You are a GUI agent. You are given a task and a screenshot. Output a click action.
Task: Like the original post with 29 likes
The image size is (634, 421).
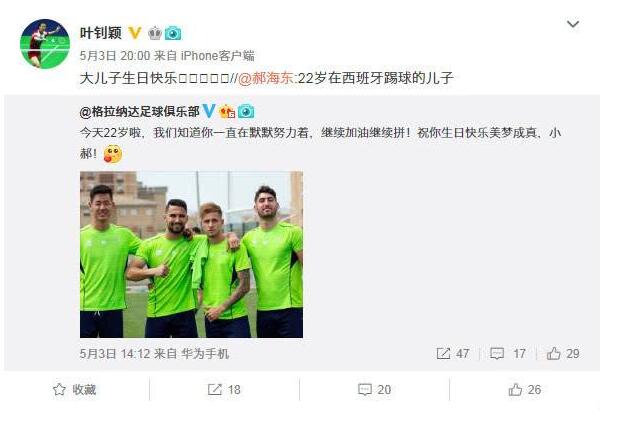pos(563,353)
